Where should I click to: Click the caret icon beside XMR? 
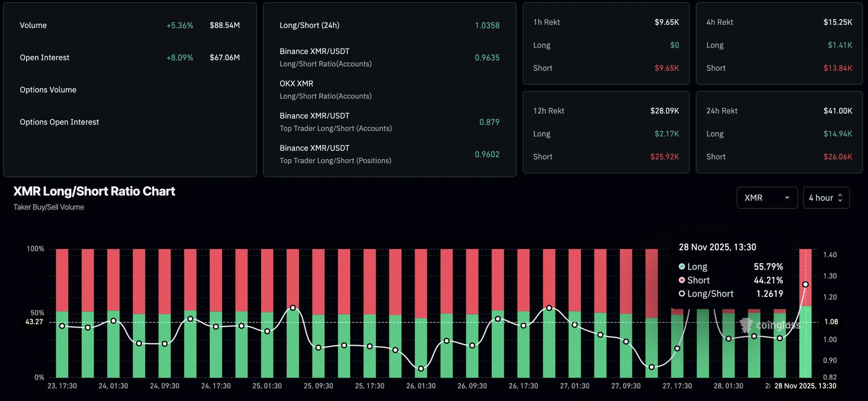point(786,198)
